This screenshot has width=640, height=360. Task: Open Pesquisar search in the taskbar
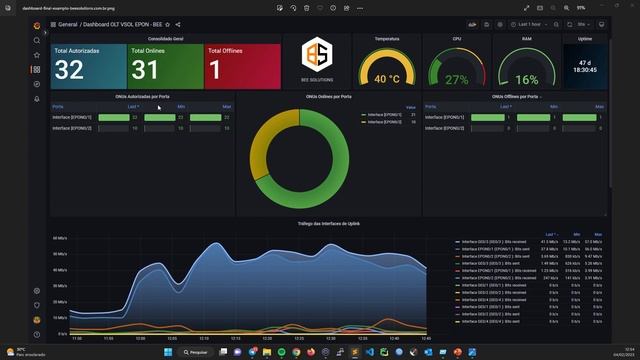coord(196,352)
